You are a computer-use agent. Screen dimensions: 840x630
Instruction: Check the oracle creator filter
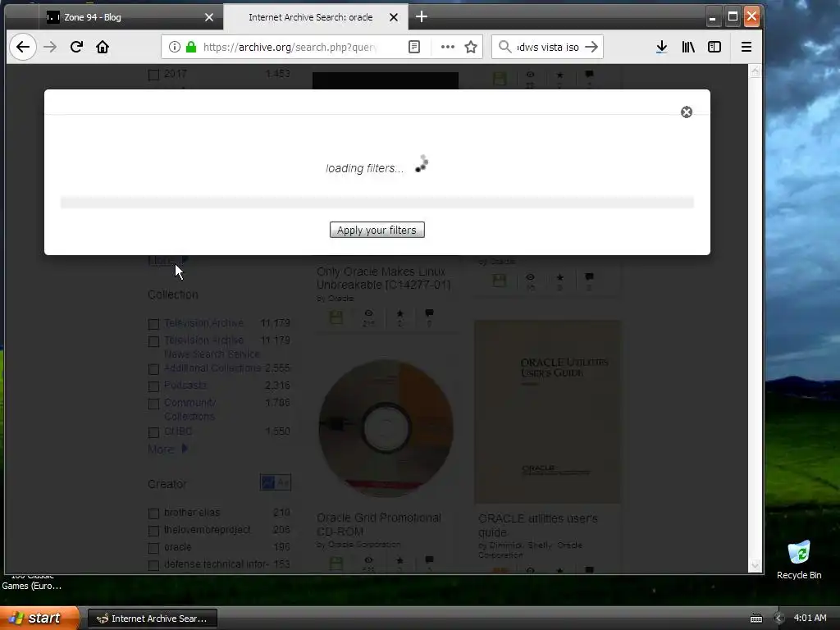(x=153, y=548)
